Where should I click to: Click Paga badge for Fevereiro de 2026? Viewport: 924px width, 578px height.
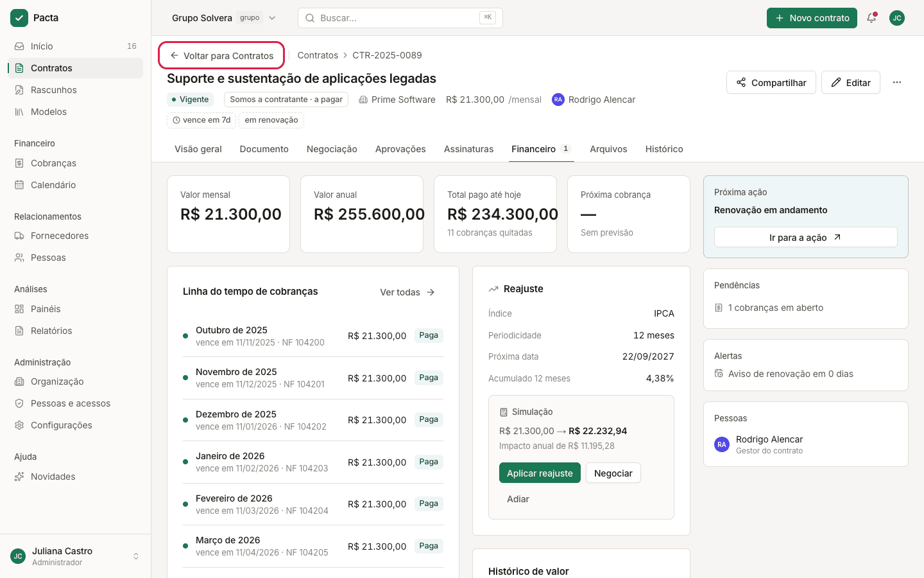tap(429, 504)
